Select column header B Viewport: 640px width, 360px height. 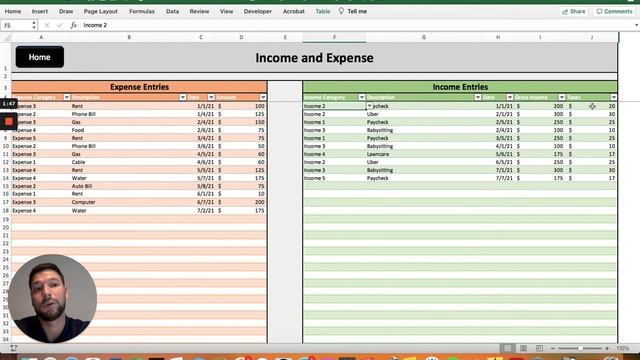(129, 37)
